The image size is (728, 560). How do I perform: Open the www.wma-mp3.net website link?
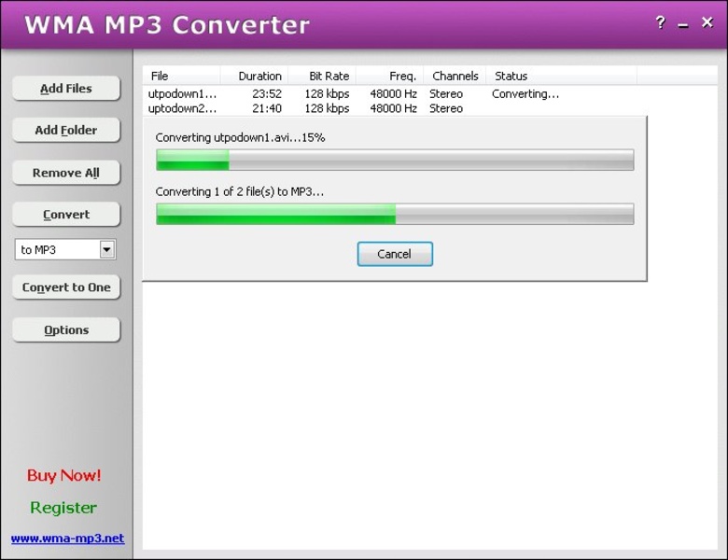click(68, 539)
